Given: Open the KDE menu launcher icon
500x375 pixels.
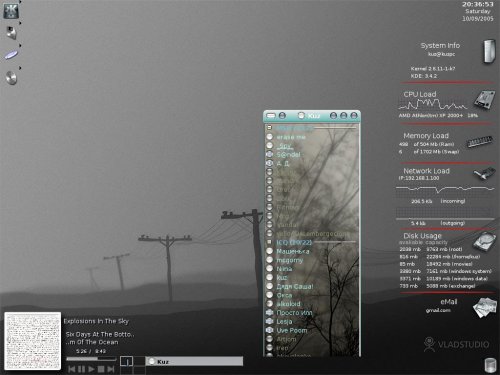Looking at the screenshot, I should pyautogui.click(x=11, y=11).
